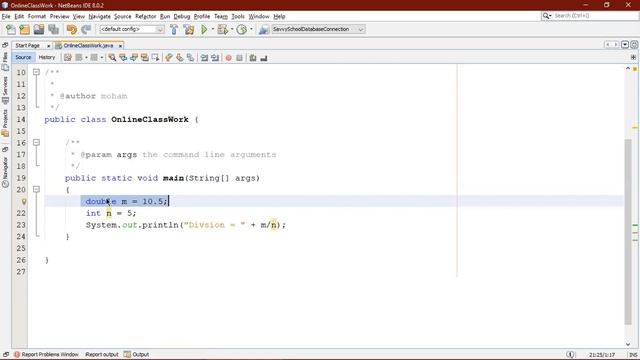Collapse the class Javadoc fold at line 10
This screenshot has height=360, width=640.
(36, 72)
